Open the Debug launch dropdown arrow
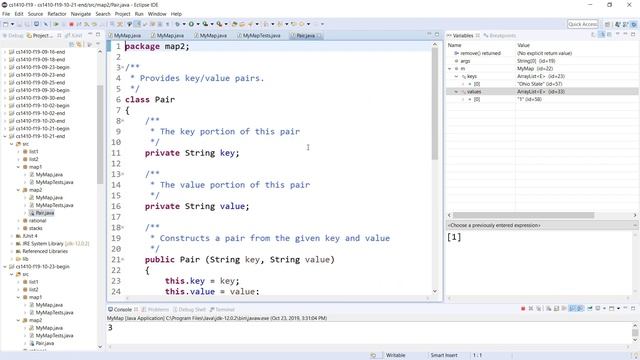Image resolution: width=640 pixels, height=360 pixels. tap(184, 24)
